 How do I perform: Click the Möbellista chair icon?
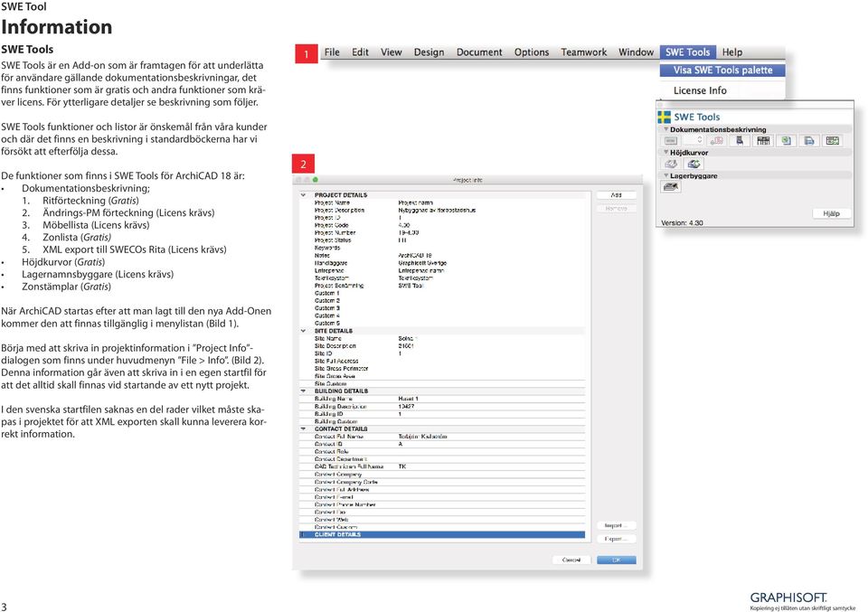pyautogui.click(x=740, y=140)
